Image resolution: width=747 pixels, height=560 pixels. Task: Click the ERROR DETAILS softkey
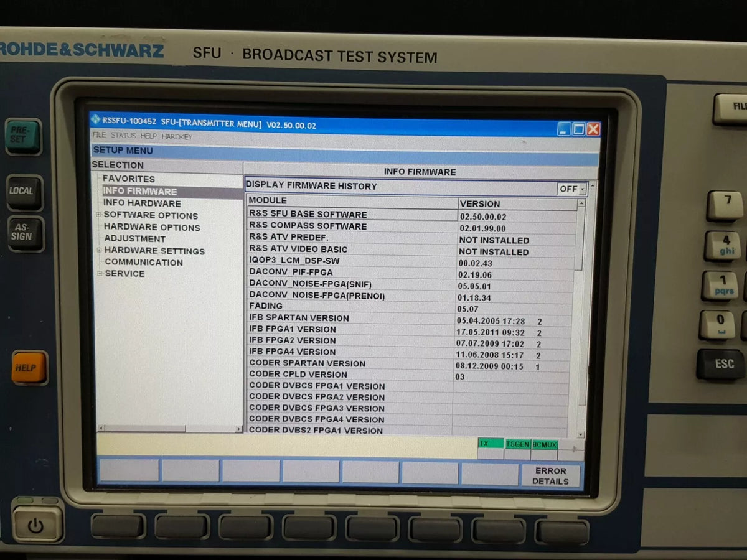point(550,476)
